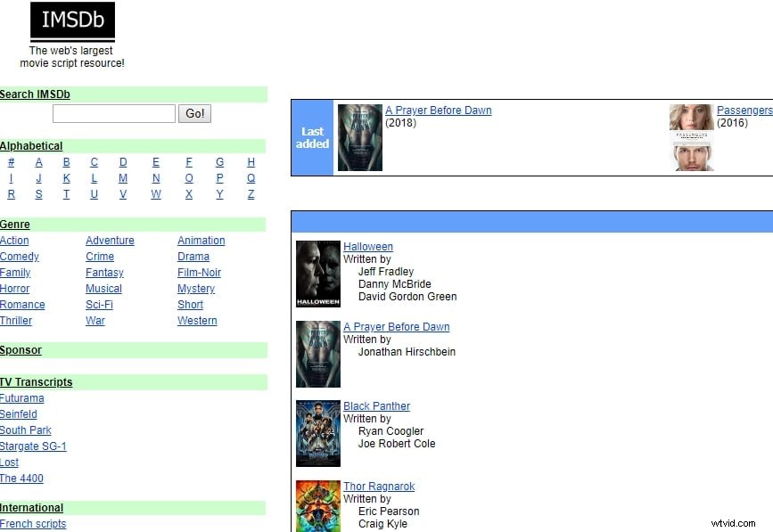Screen dimensions: 773x532
Task: Click the search input field
Action: click(x=114, y=113)
